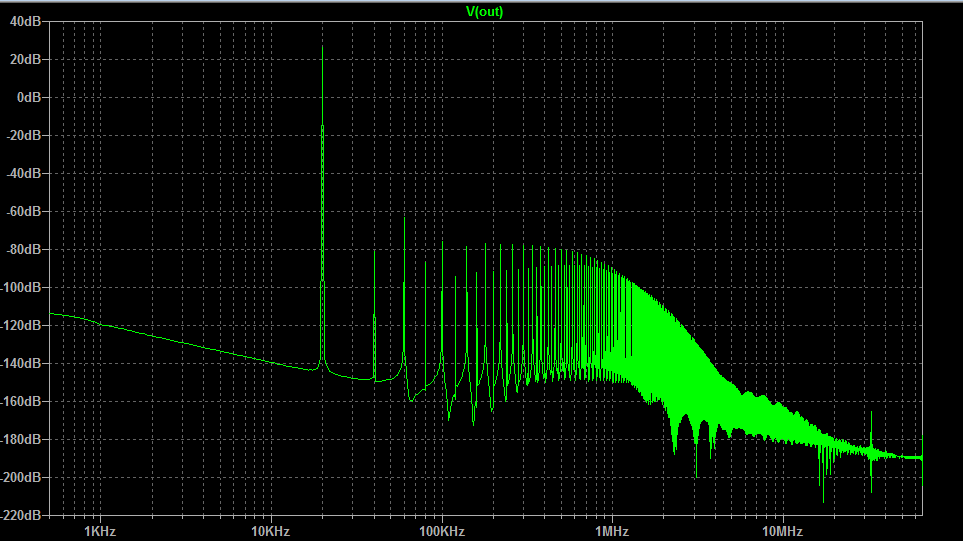Click the -80dB axis label
The height and width of the screenshot is (541, 963).
click(x=23, y=250)
